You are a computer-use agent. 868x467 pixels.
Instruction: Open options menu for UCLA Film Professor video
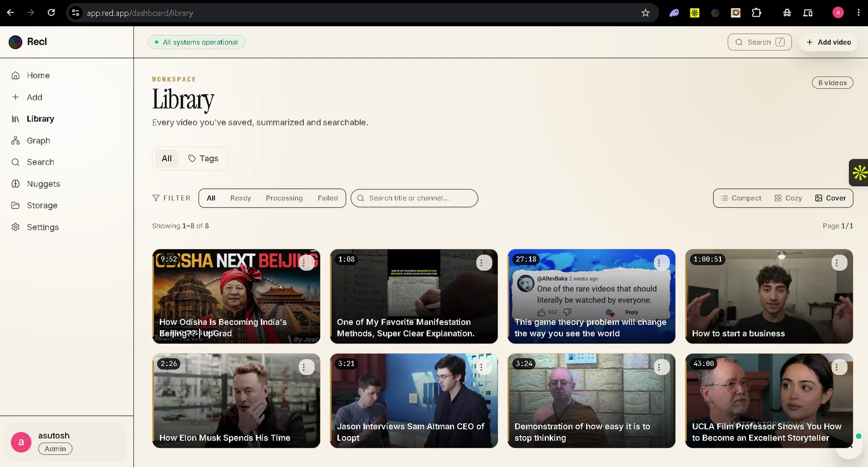pos(839,367)
